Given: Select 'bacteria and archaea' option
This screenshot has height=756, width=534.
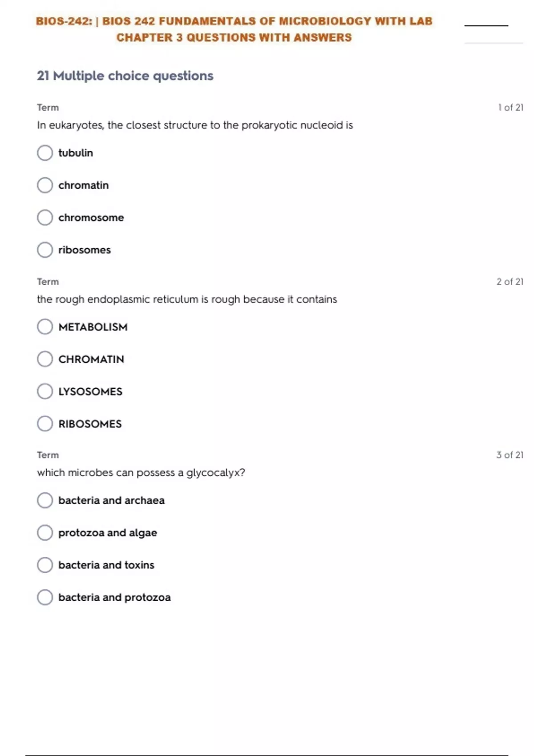Looking at the screenshot, I should (x=45, y=500).
